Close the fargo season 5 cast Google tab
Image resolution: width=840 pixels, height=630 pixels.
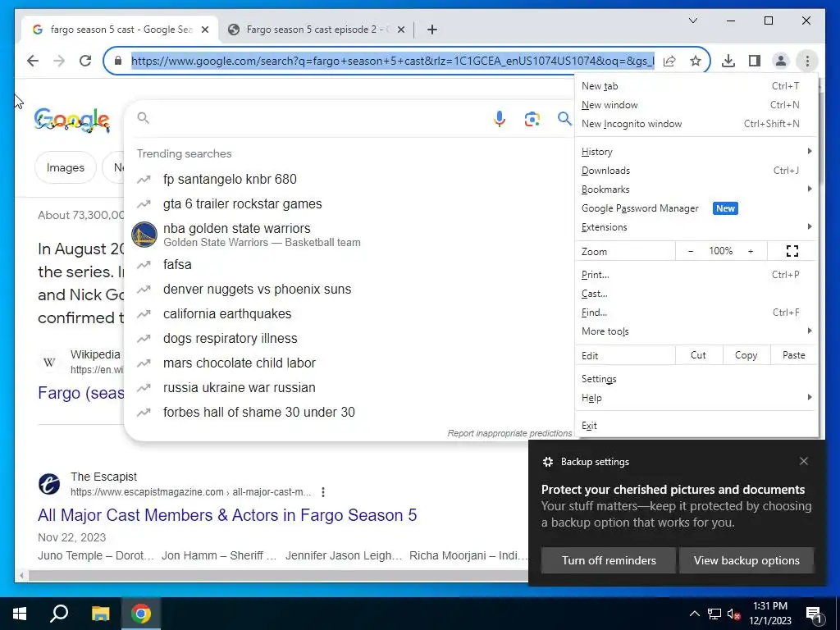point(204,30)
